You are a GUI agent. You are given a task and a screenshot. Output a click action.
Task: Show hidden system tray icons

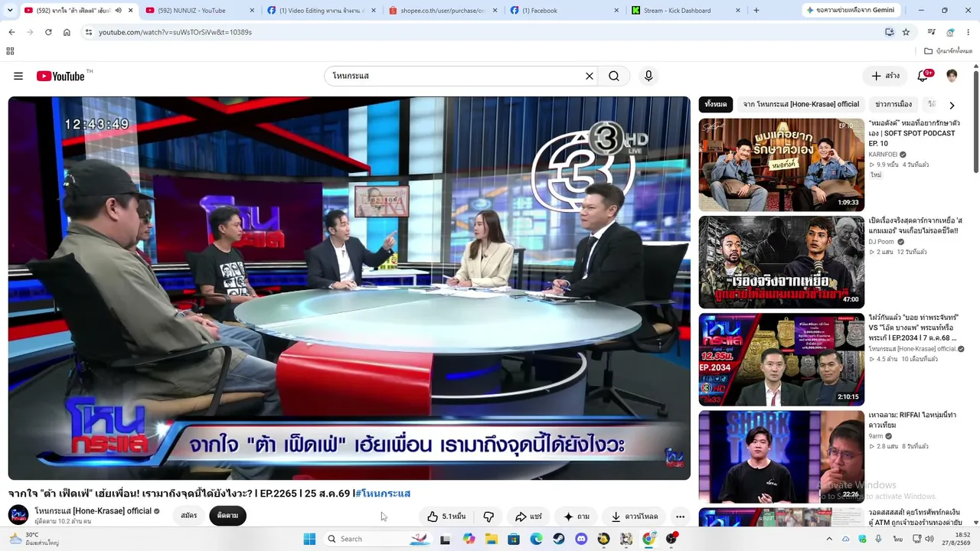click(829, 539)
